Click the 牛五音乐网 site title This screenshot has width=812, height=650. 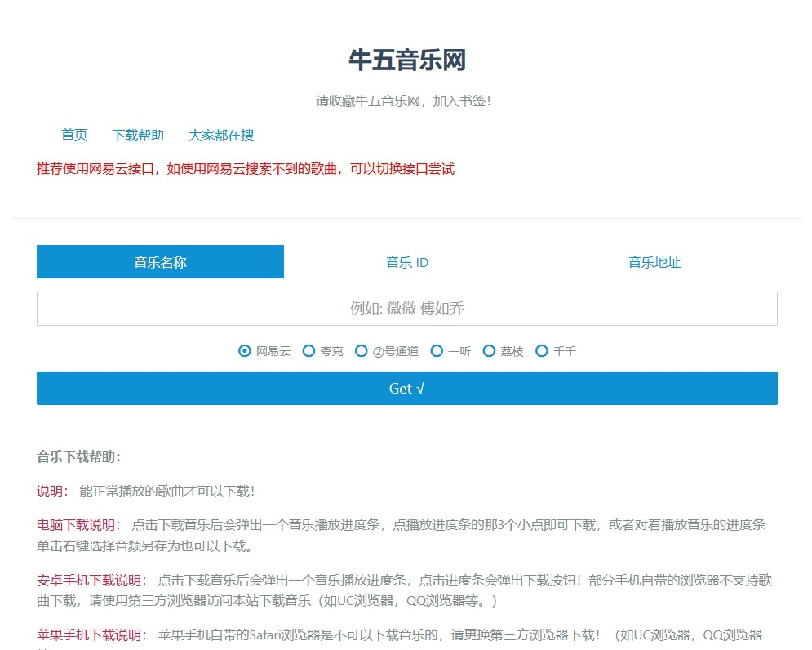point(406,60)
